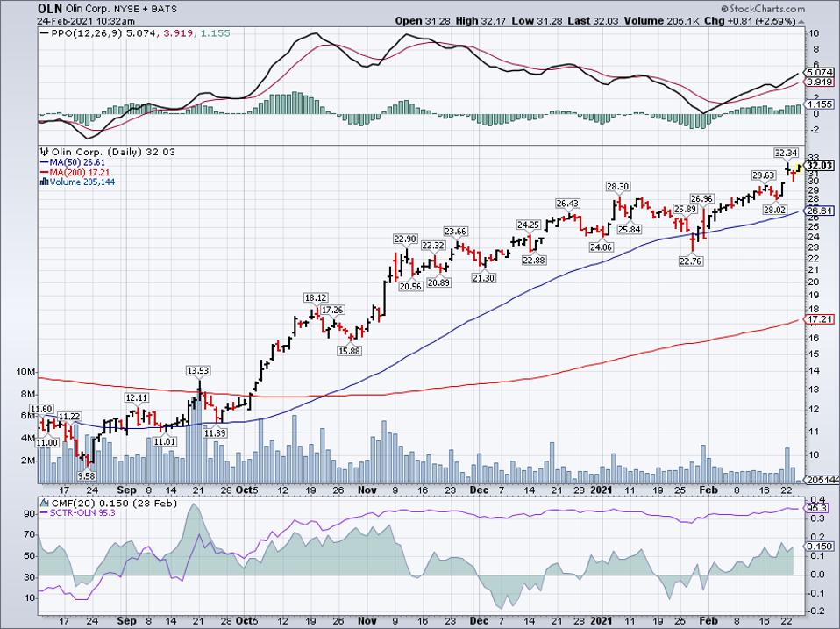Click the 9.58 lowest price label

point(86,475)
